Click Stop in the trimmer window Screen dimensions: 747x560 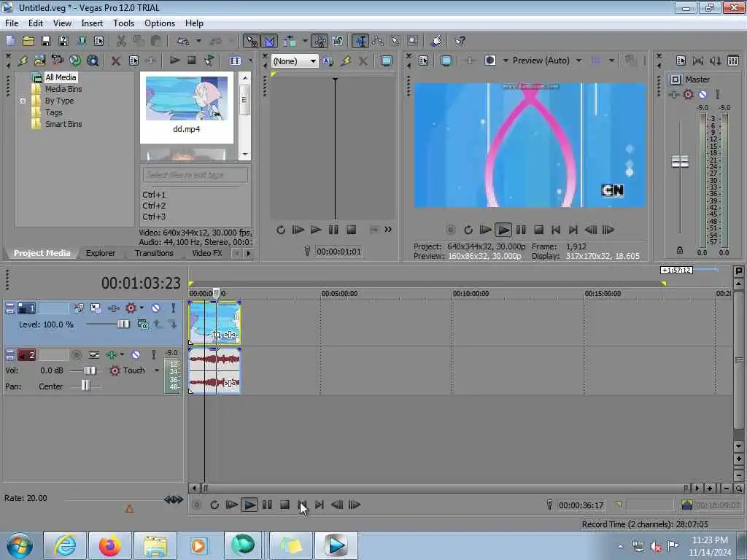coord(352,230)
